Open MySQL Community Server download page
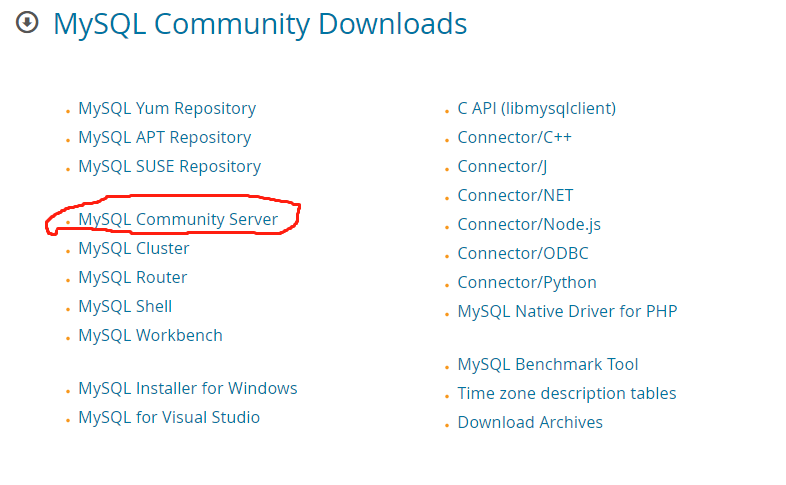Viewport: 786px width, 485px height. pos(178,219)
